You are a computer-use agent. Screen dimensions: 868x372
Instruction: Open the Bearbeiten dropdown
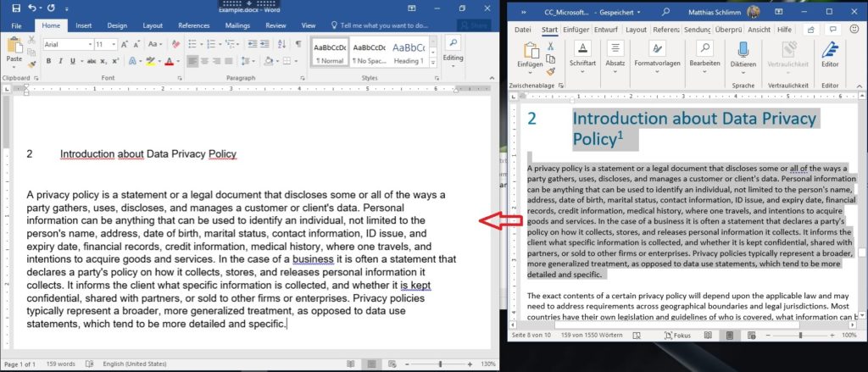pos(704,57)
